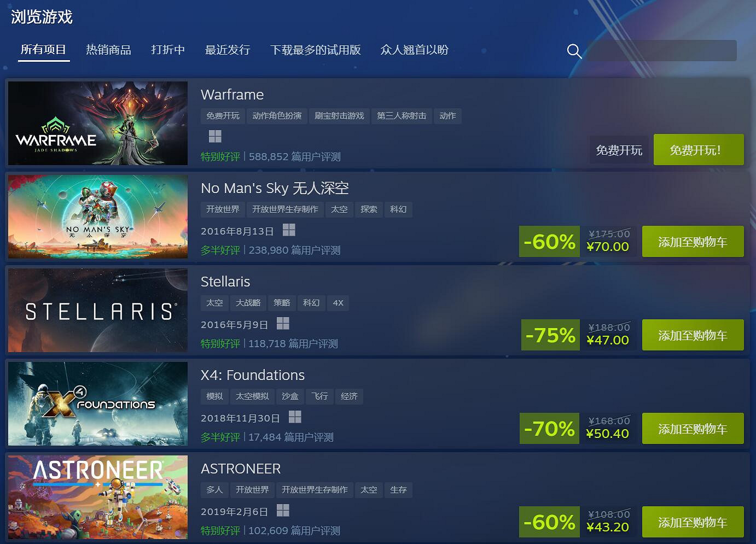
Task: Add ASTRONEER to cart with 添加至购物车
Action: pyautogui.click(x=693, y=522)
